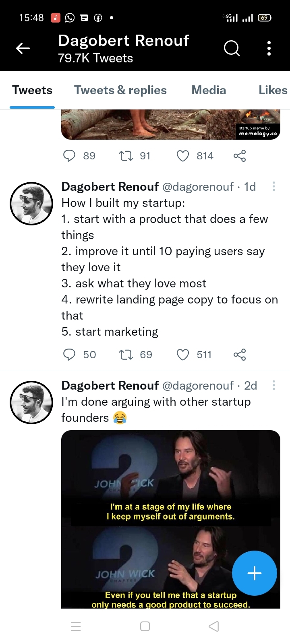The height and width of the screenshot is (644, 290).
Task: Switch to the Media tab
Action: click(209, 90)
